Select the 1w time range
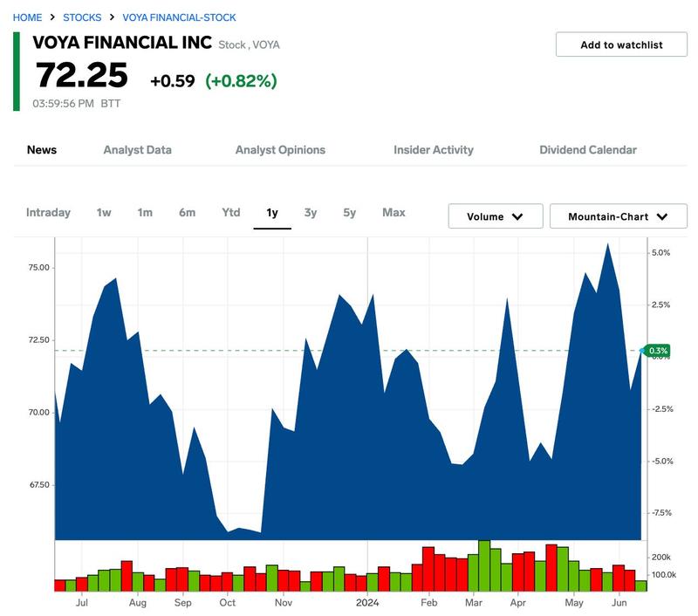Image resolution: width=698 pixels, height=616 pixels. click(104, 213)
